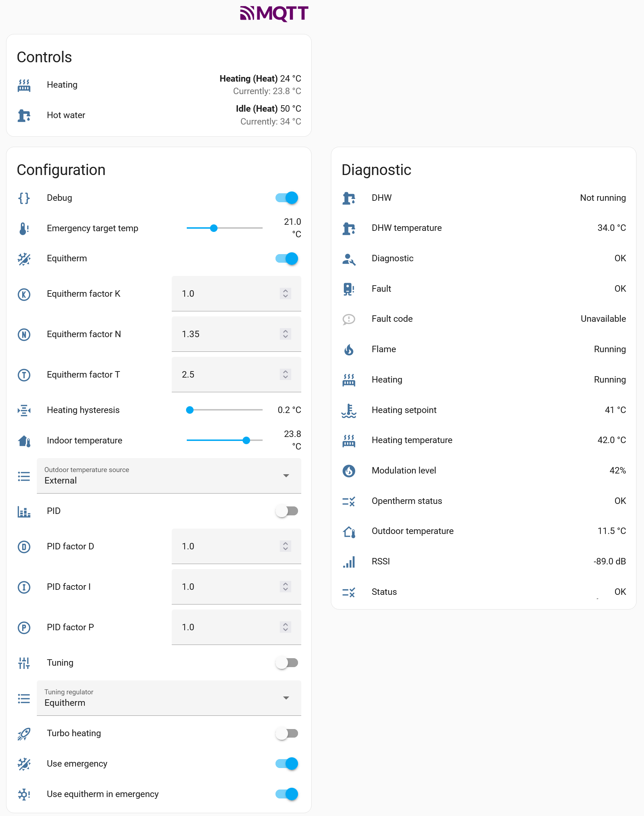The image size is (644, 816).
Task: Click the MQTT logo at the top
Action: (x=274, y=13)
